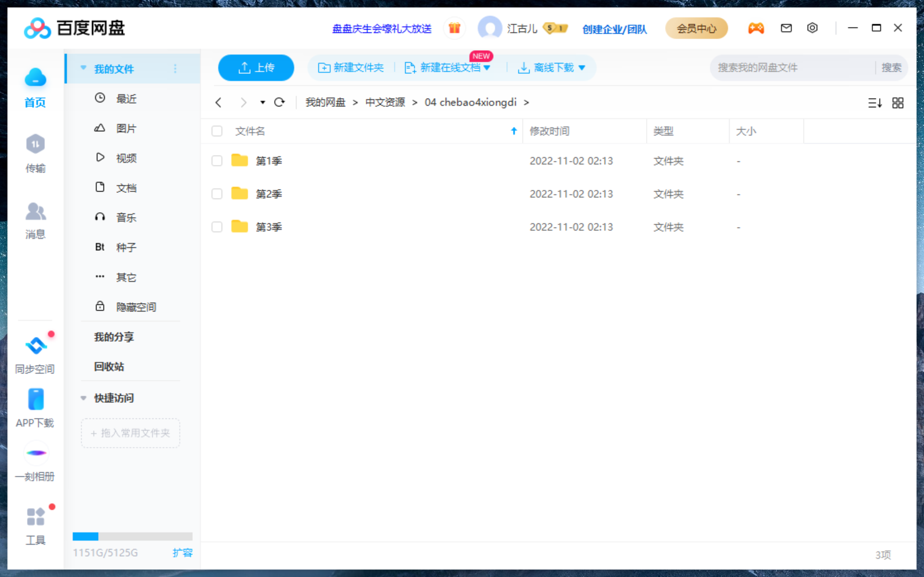924x577 pixels.
Task: Click the storage usage bar to expand capacity
Action: [132, 536]
